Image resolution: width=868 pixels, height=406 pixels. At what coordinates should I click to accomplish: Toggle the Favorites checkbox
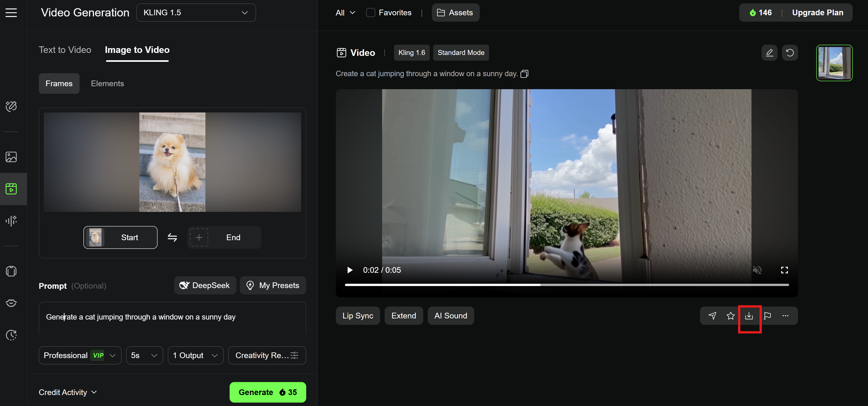[370, 13]
